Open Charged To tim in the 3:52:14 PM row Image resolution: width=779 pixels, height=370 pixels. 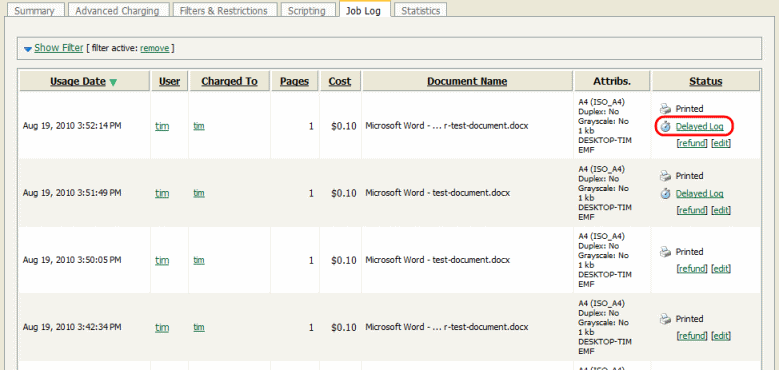point(199,126)
